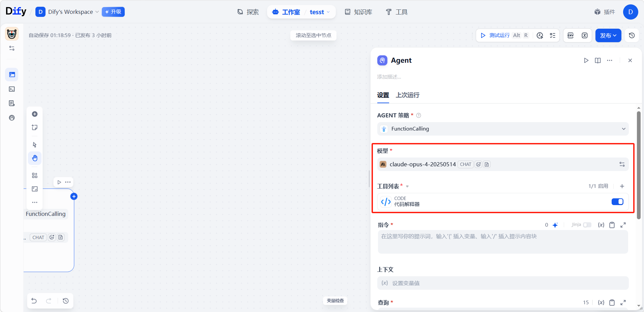Switch to the 设置 tab

pos(383,95)
